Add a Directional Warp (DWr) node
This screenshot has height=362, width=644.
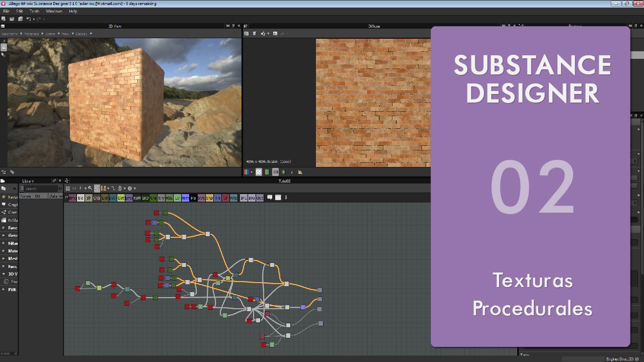(x=113, y=198)
